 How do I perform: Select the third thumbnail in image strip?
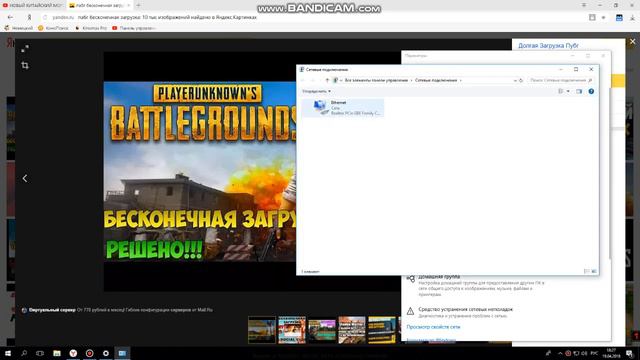tap(322, 329)
